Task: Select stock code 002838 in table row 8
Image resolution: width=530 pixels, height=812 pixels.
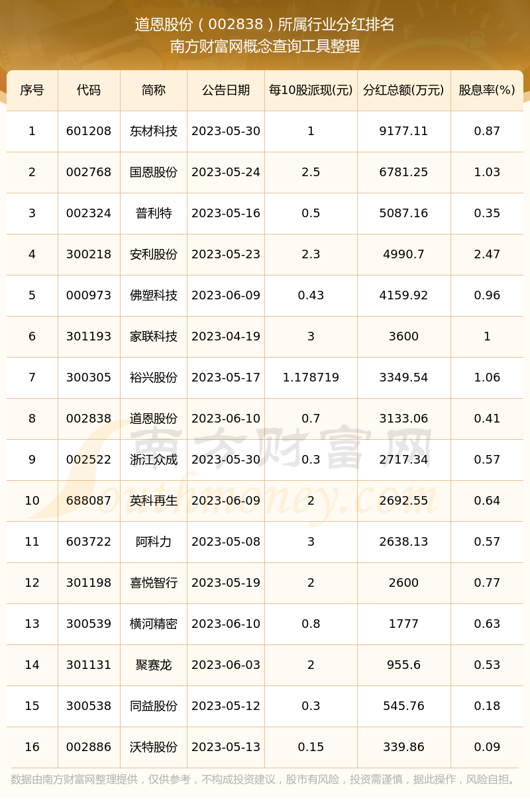Action: point(89,419)
